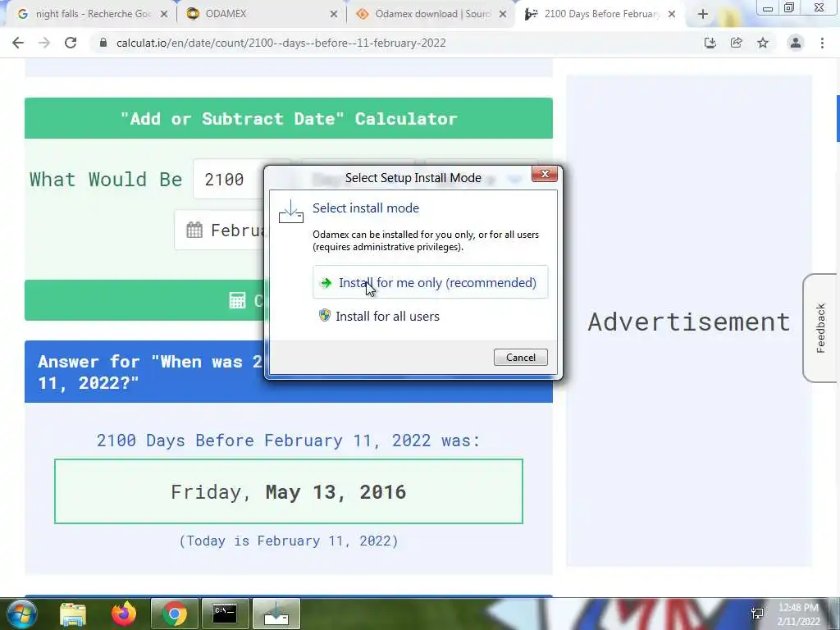
Task: Click the result Friday, May 13, 2016
Action: pyautogui.click(x=288, y=491)
